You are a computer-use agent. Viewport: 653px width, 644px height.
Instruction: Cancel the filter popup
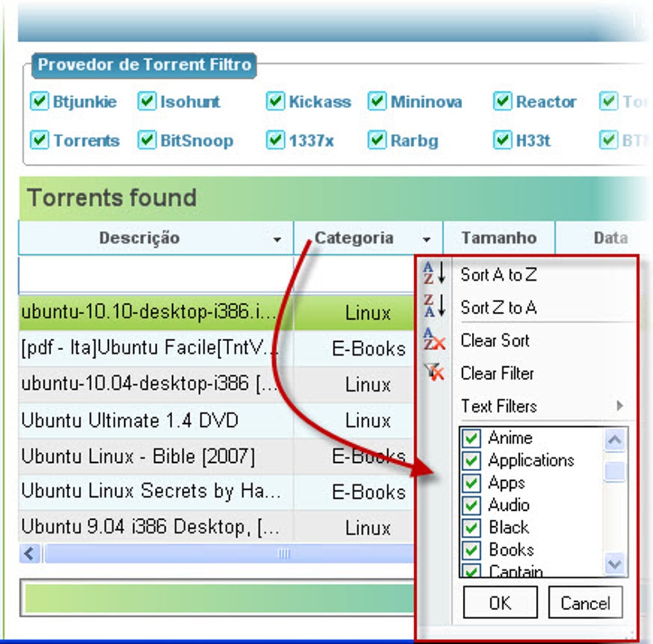[x=586, y=602]
